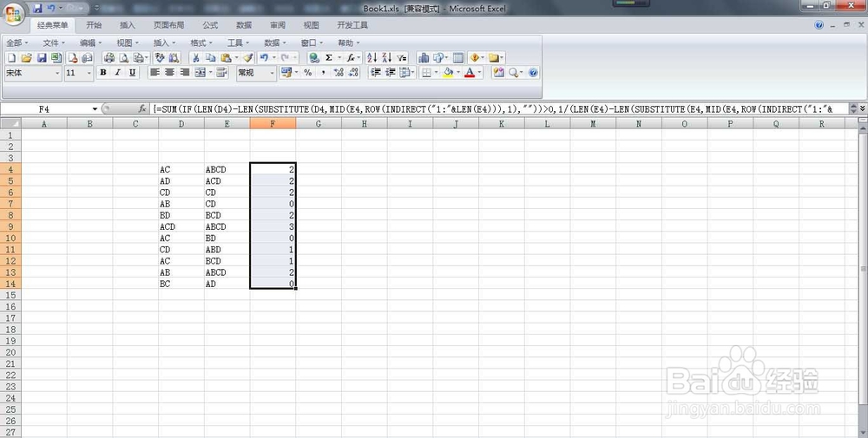Open the 文件 menu dropdown
868x438 pixels.
[54, 42]
